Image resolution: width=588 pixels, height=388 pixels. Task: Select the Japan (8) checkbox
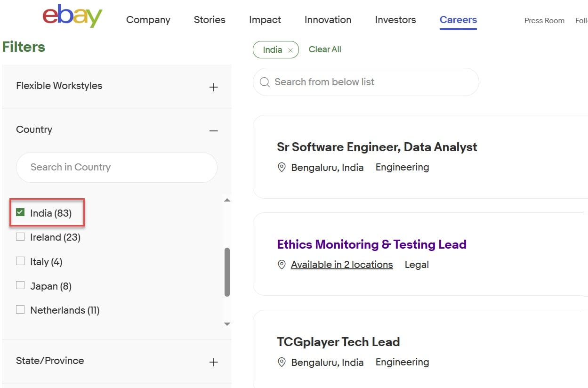pos(20,285)
